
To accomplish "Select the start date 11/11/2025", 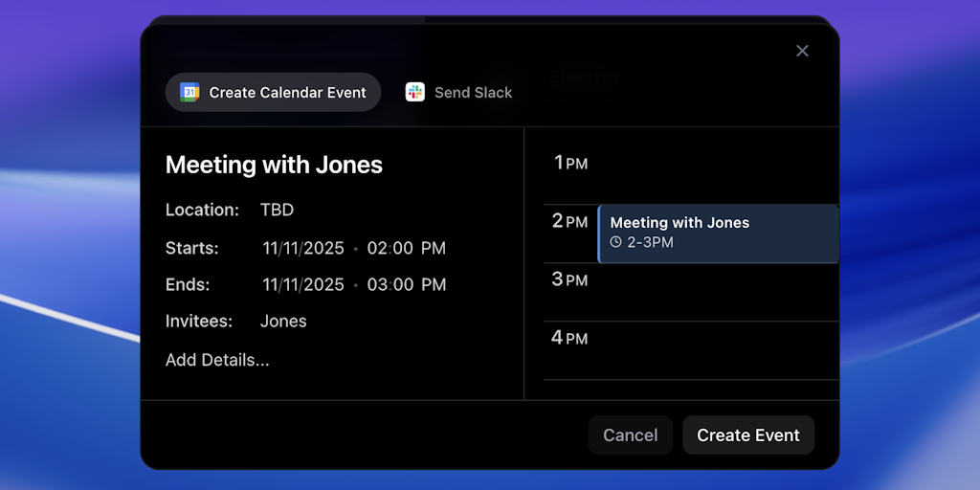I will click(x=303, y=248).
